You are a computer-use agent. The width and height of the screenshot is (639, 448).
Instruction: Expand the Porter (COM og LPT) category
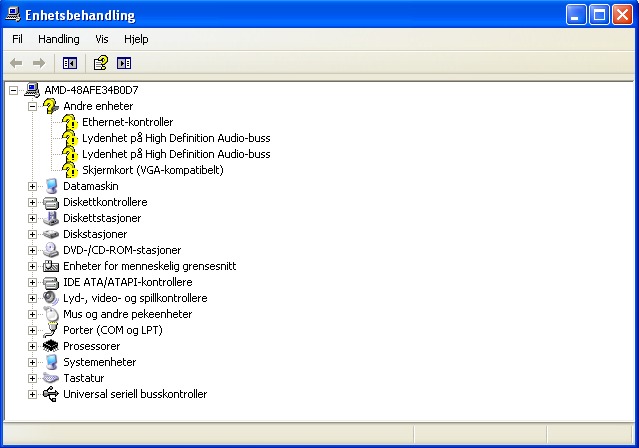[32, 330]
